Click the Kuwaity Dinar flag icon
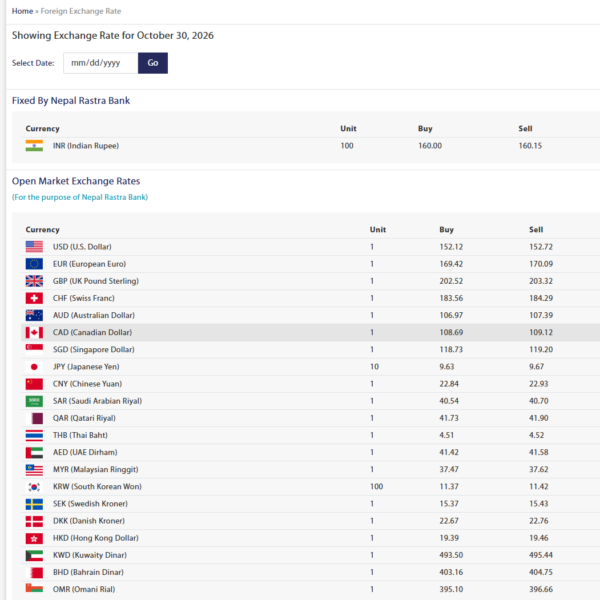The image size is (600, 600). tap(34, 555)
